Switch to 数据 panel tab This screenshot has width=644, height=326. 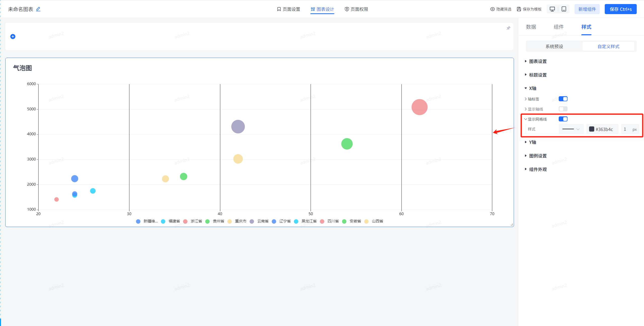(x=531, y=27)
